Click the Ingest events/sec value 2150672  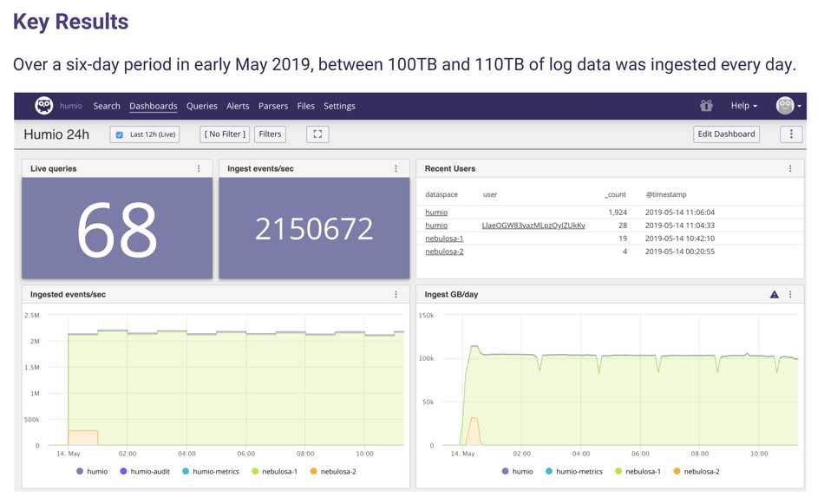coord(314,229)
